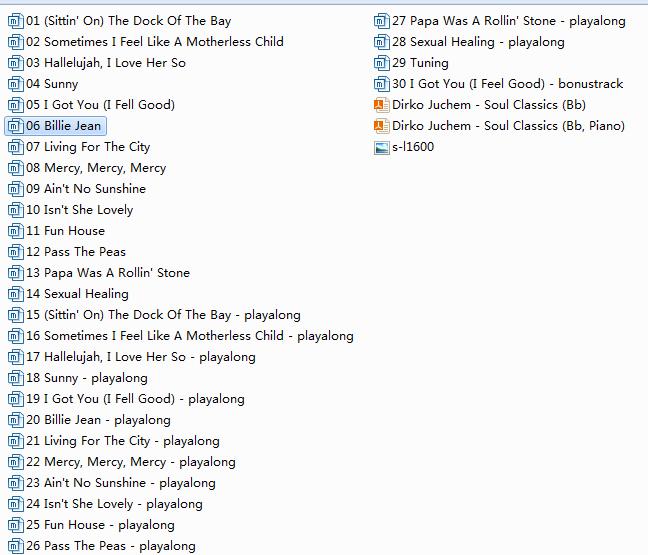Click file name "Dirko Juchem - Soul Classics (Bb)"
Image resolution: width=648 pixels, height=555 pixels.
(x=489, y=105)
